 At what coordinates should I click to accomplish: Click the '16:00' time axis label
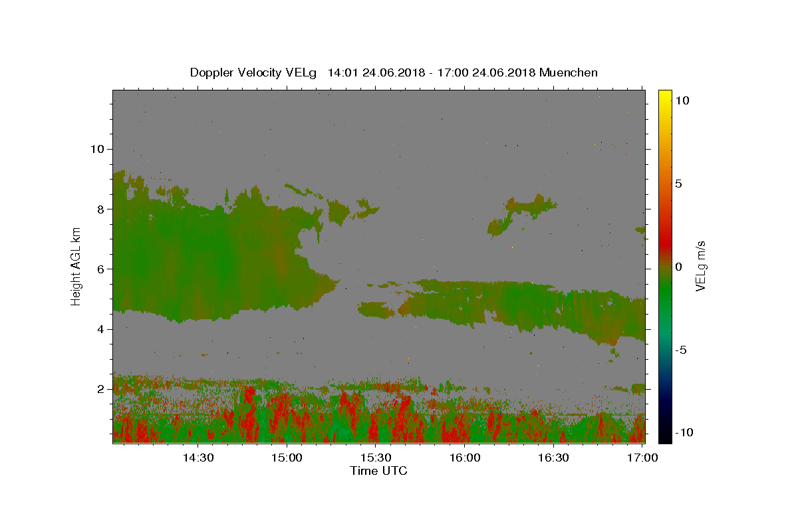tap(465, 458)
